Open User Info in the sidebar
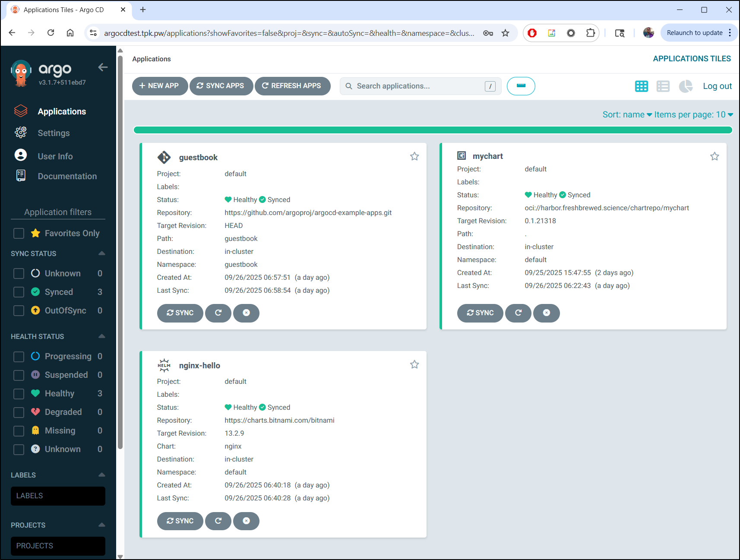Image resolution: width=740 pixels, height=560 pixels. point(55,156)
